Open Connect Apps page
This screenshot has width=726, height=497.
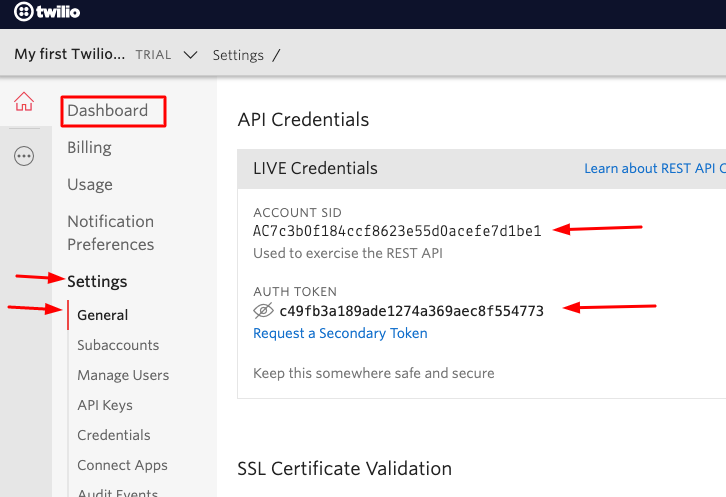point(123,465)
